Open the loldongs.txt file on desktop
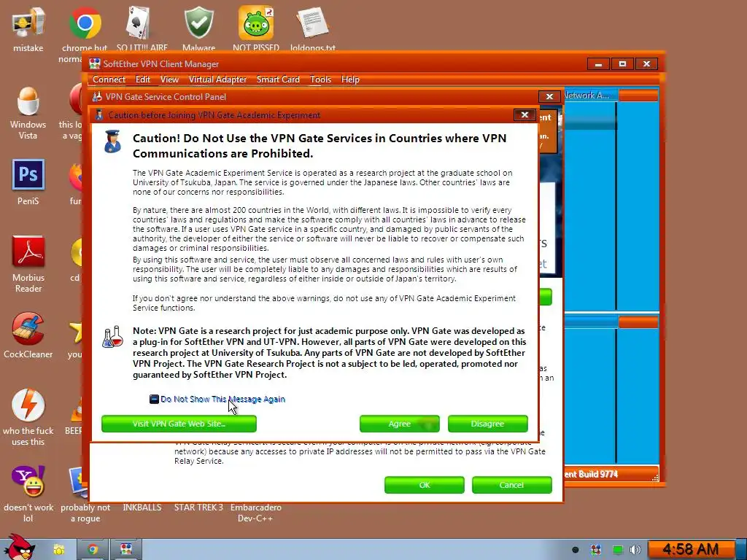The image size is (747, 560). tap(312, 23)
